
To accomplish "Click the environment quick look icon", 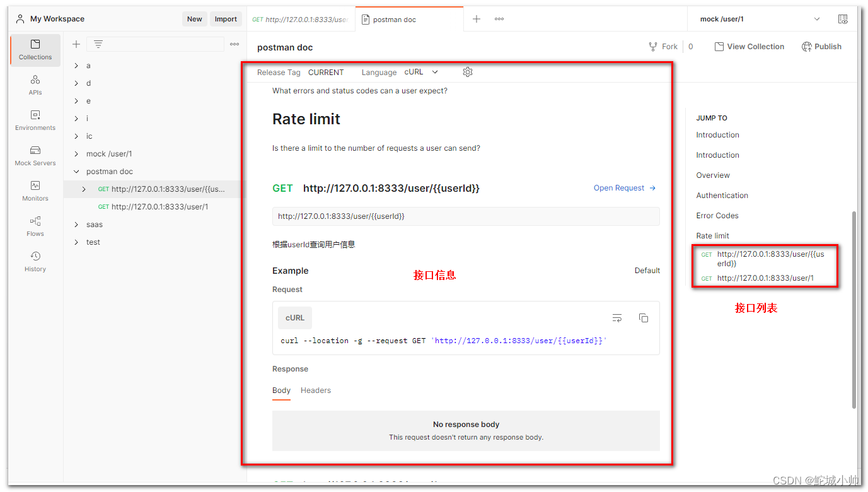I will [x=843, y=19].
